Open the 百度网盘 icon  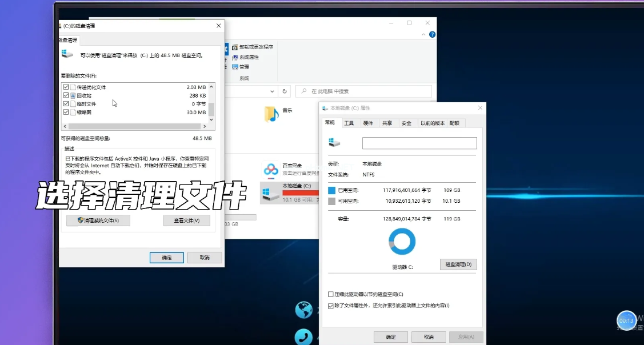[271, 170]
